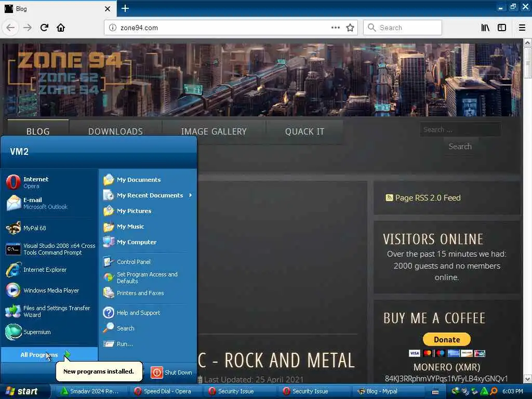Screen dimensions: 532x399
Task: Select the BLOG navigation tab
Action: point(38,131)
